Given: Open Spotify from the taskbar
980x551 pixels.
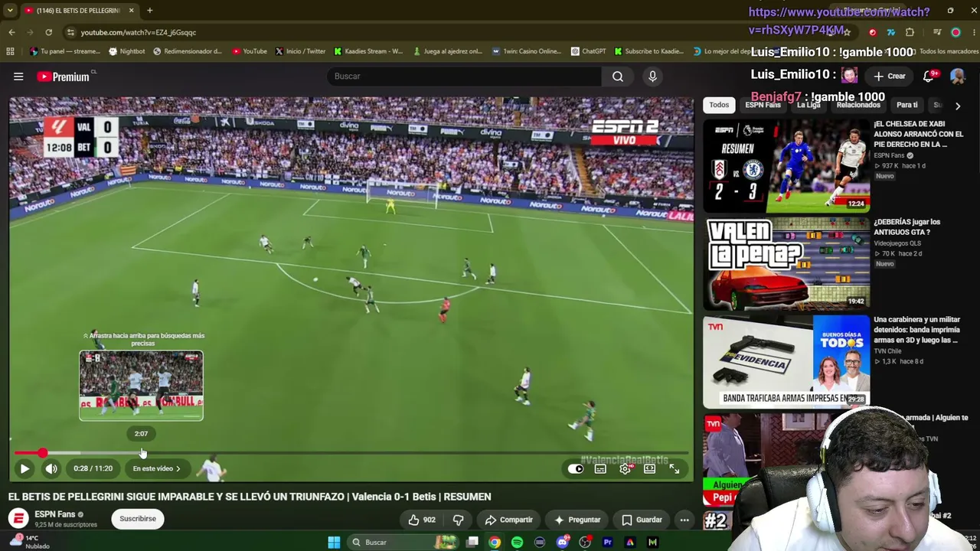Looking at the screenshot, I should [518, 543].
